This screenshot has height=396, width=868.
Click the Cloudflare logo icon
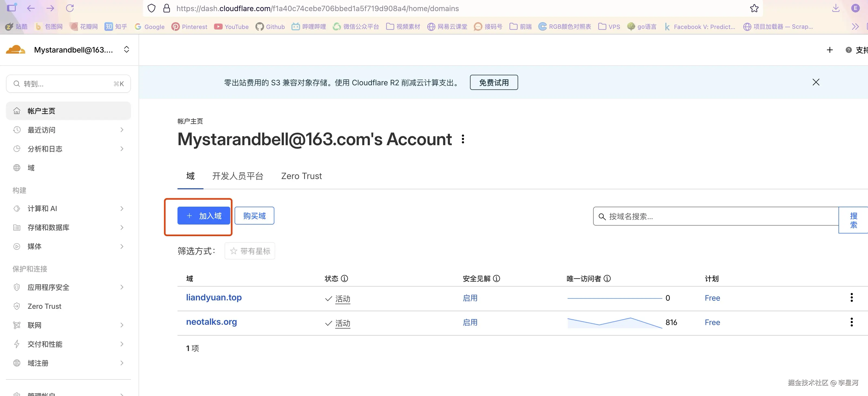pyautogui.click(x=15, y=50)
